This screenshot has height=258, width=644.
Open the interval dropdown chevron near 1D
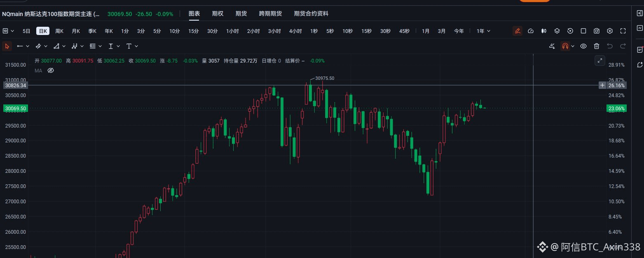click(12, 31)
